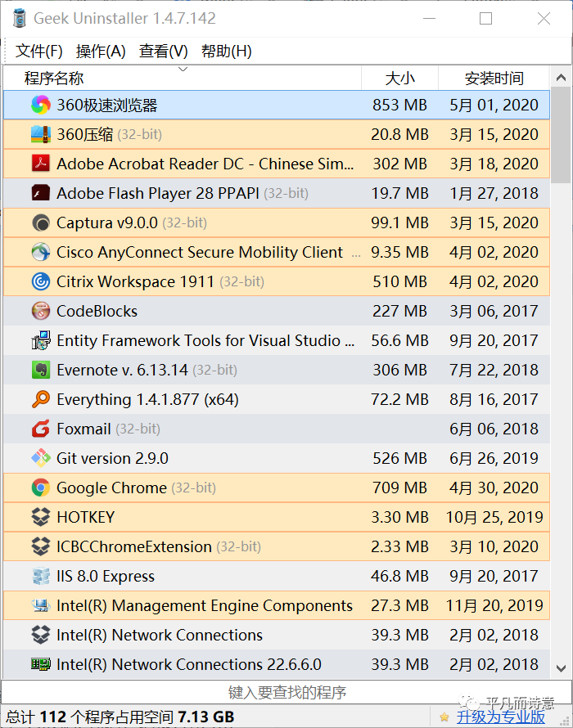This screenshot has width=573, height=728.
Task: Select the Evernote v. 6.13.14 name
Action: click(x=122, y=370)
